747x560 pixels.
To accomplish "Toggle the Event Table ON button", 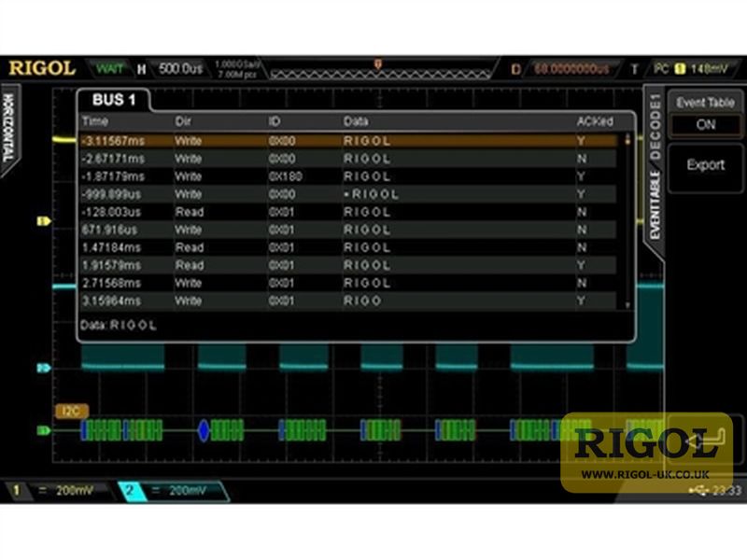I will click(x=706, y=124).
